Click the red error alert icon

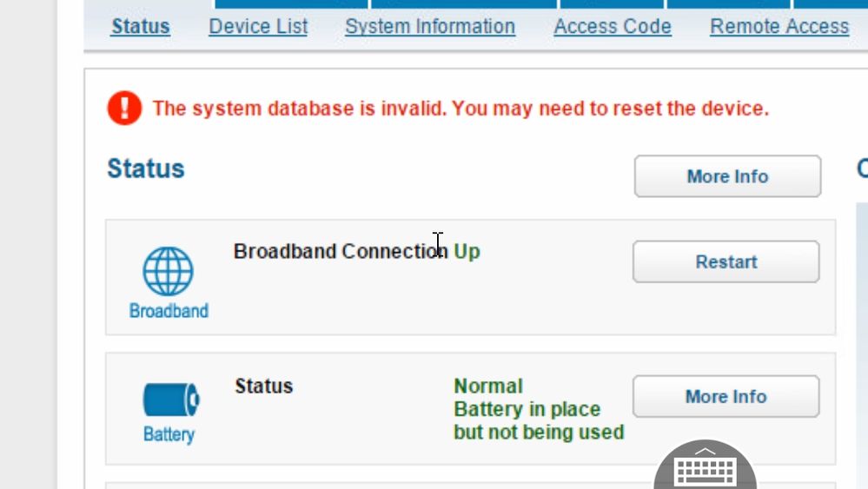124,109
